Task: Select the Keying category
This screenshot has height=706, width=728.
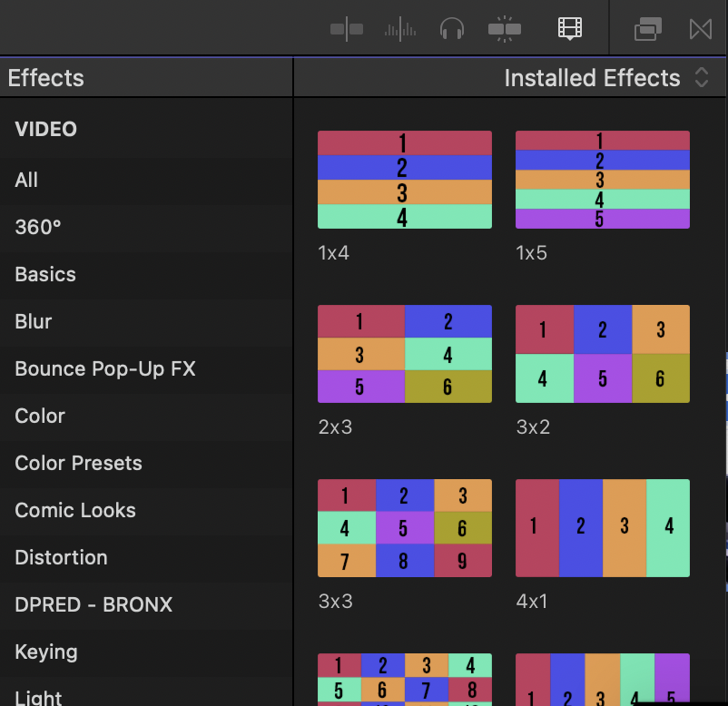Action: coord(146,652)
